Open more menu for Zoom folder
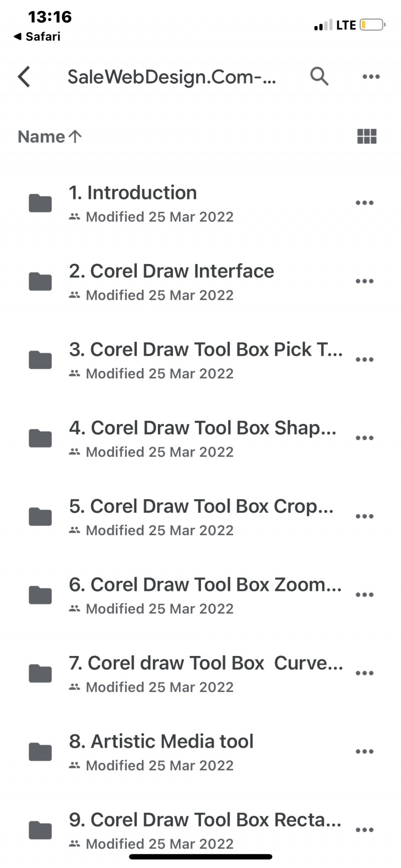 364,595
